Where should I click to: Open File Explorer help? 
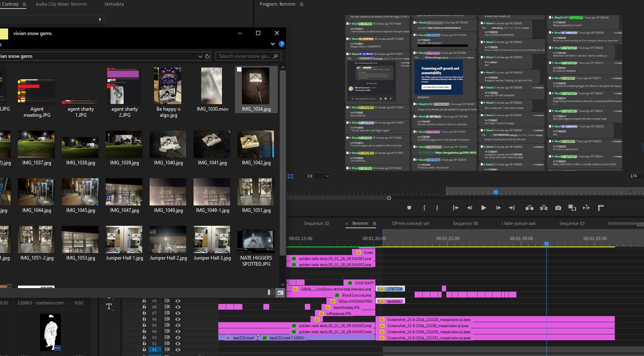pos(281,44)
